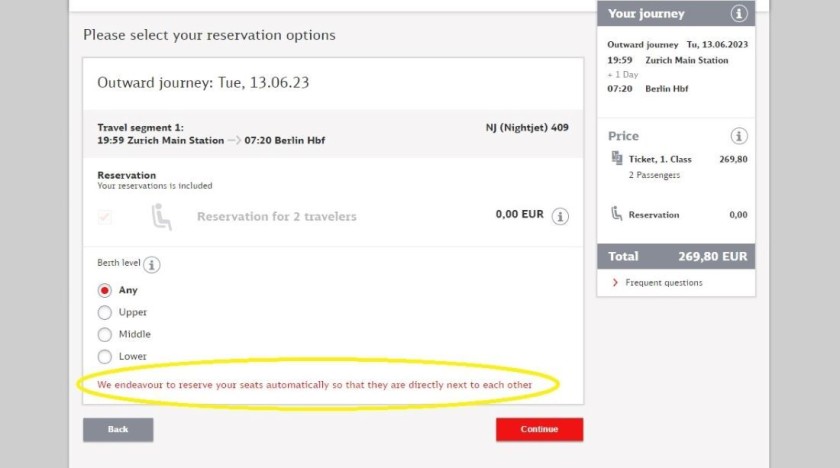
Task: Choose the Lower berth level
Action: [x=104, y=357]
